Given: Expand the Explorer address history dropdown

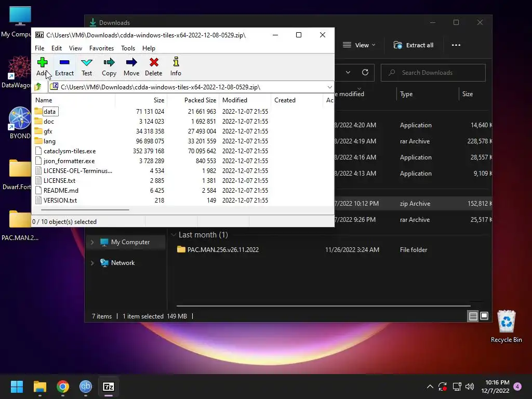Looking at the screenshot, I should click(x=348, y=72).
